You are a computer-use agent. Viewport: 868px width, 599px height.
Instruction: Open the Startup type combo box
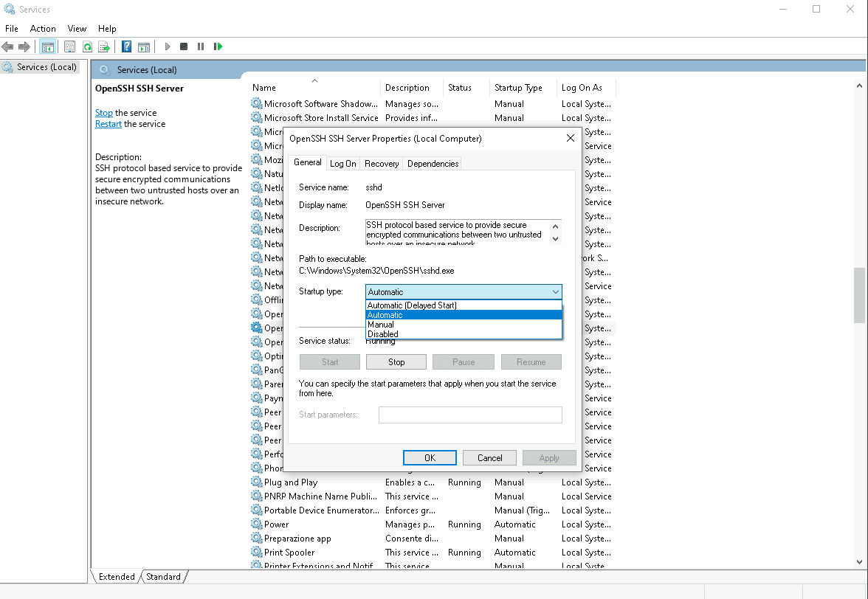click(464, 291)
